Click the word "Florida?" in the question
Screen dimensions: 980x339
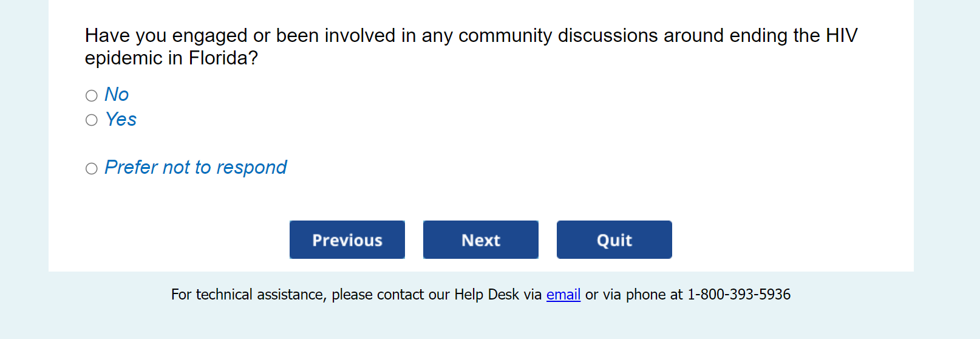[x=223, y=58]
